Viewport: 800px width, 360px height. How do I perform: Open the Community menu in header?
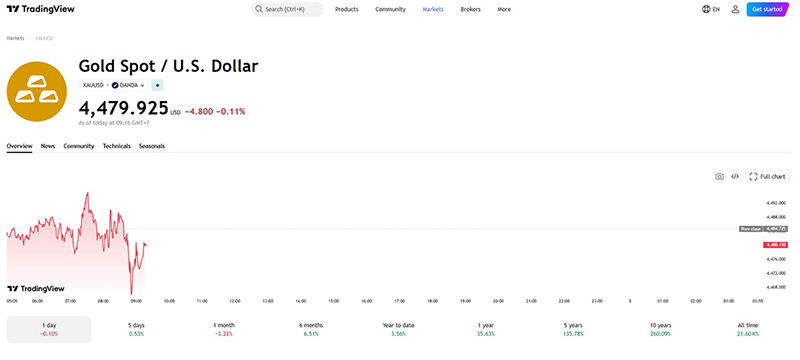point(390,9)
